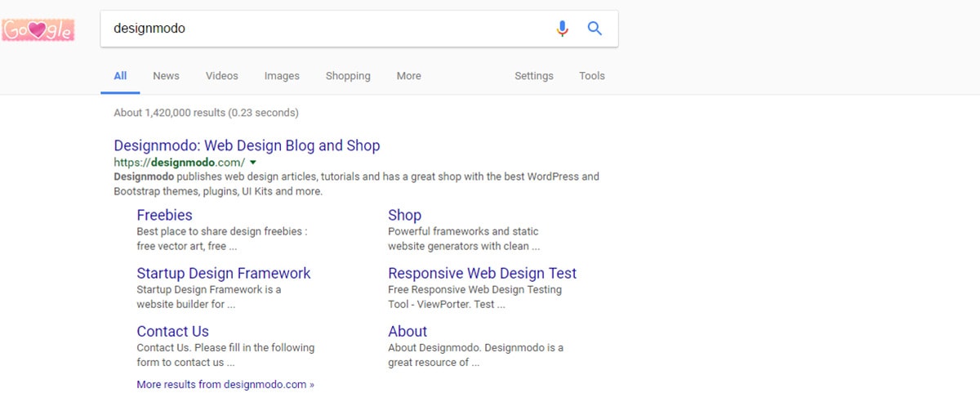The width and height of the screenshot is (980, 411).
Task: Switch to the Shopping tab
Action: click(x=348, y=76)
